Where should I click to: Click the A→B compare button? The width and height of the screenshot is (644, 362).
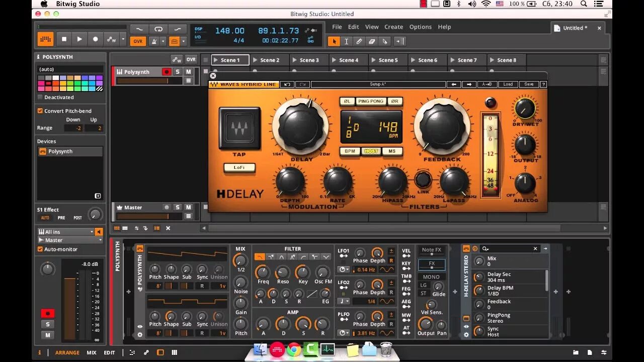tap(487, 84)
